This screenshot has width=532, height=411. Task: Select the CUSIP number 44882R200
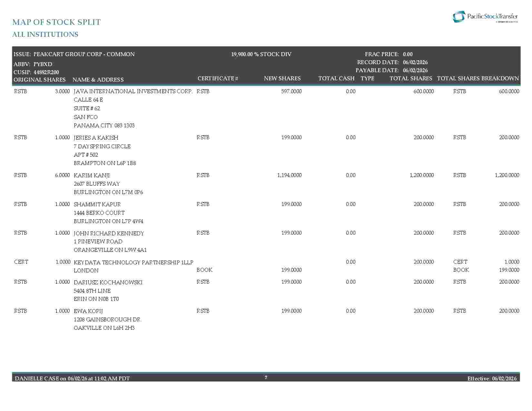46,72
